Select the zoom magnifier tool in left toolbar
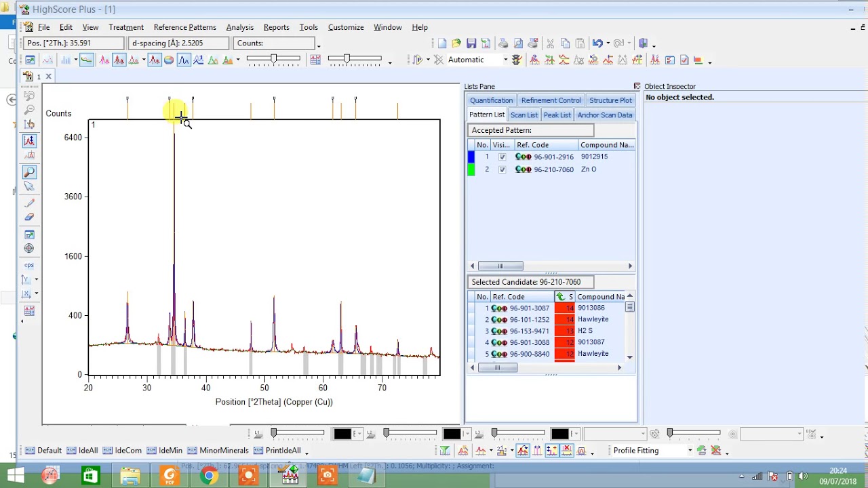This screenshot has width=868, height=488. click(x=29, y=172)
